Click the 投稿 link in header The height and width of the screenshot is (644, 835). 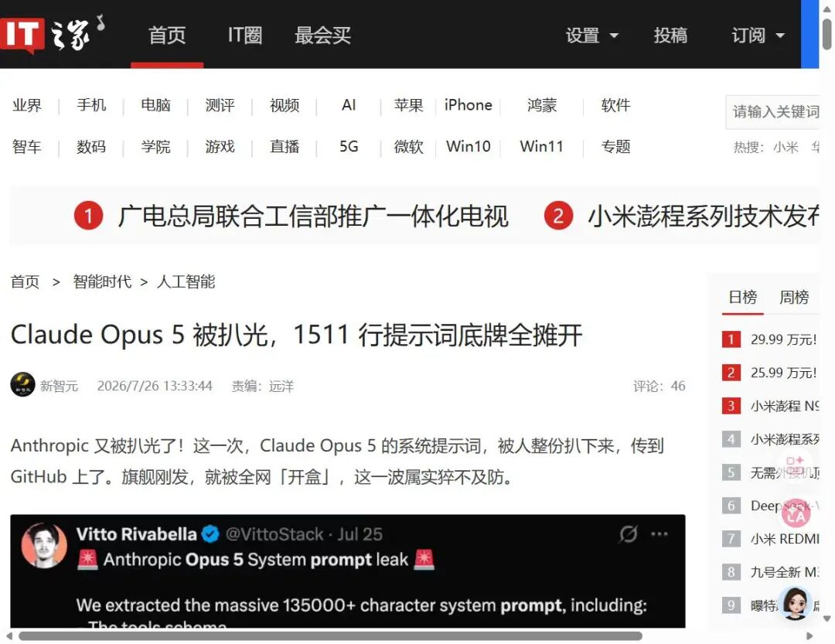point(670,36)
